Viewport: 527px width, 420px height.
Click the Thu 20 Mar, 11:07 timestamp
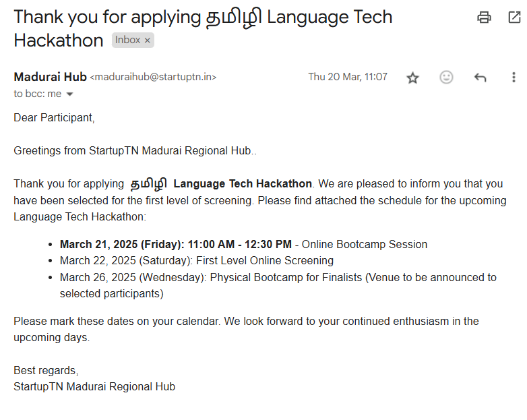(x=348, y=77)
